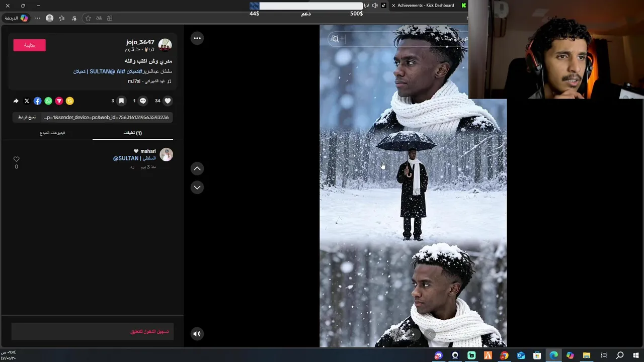Click the copy link (نسخ الرابط) button
This screenshot has height=362, width=644.
[x=27, y=117]
